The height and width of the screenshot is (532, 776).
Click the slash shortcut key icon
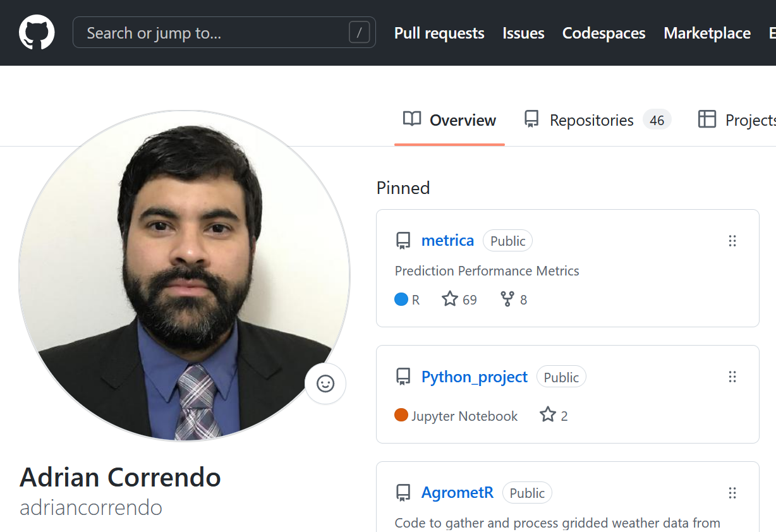point(359,32)
